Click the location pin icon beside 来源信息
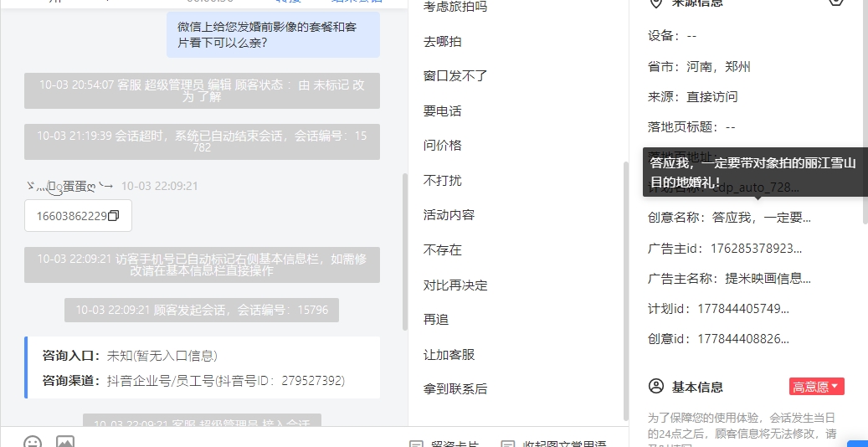868x447 pixels. point(656,3)
